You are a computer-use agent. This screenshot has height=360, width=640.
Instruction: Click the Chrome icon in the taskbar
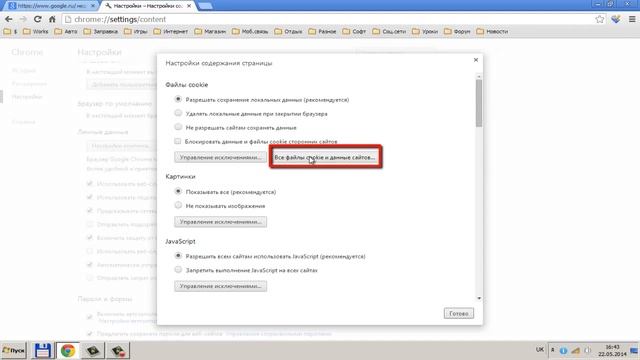click(68, 351)
